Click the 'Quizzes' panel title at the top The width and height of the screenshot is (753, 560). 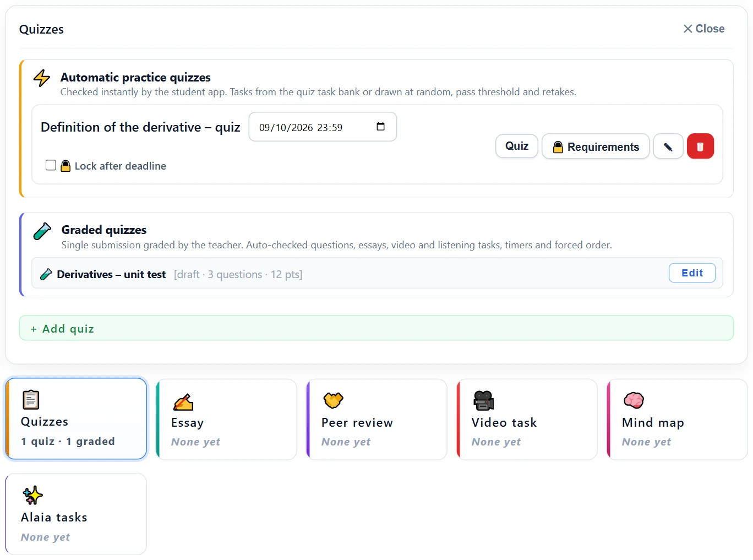[41, 29]
